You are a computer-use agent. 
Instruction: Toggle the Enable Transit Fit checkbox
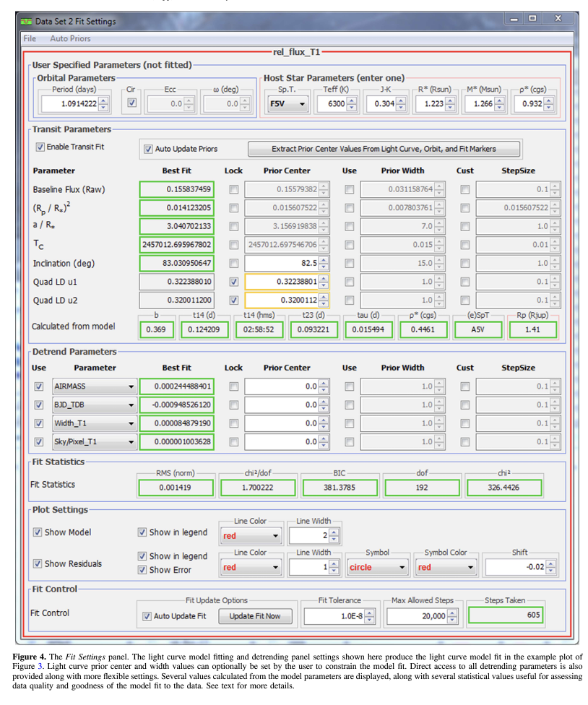(x=40, y=147)
